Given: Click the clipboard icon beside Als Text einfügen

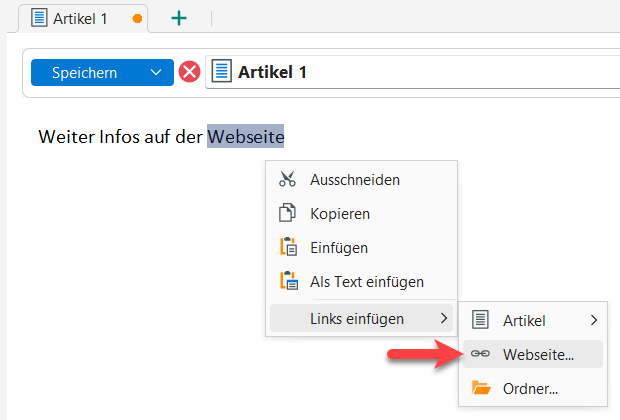Looking at the screenshot, I should [288, 282].
